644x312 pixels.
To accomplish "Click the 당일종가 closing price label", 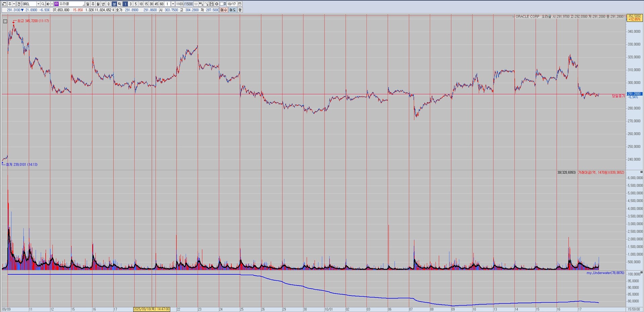I will (619, 96).
